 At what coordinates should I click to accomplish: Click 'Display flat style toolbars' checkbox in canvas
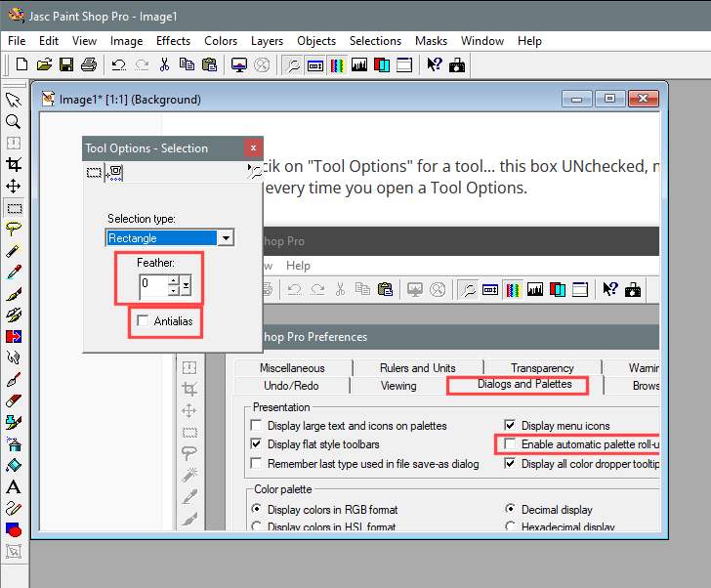pyautogui.click(x=256, y=443)
